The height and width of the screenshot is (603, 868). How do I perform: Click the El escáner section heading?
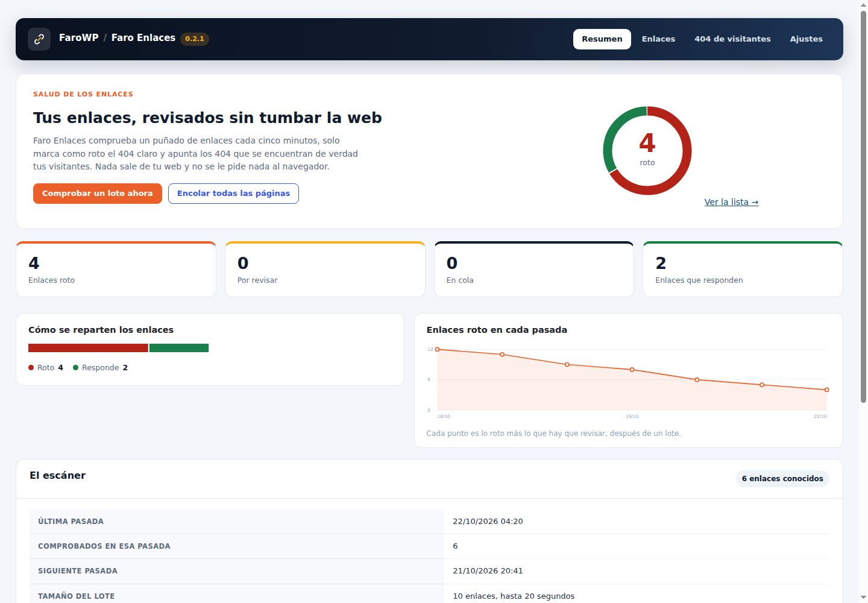[x=58, y=476]
